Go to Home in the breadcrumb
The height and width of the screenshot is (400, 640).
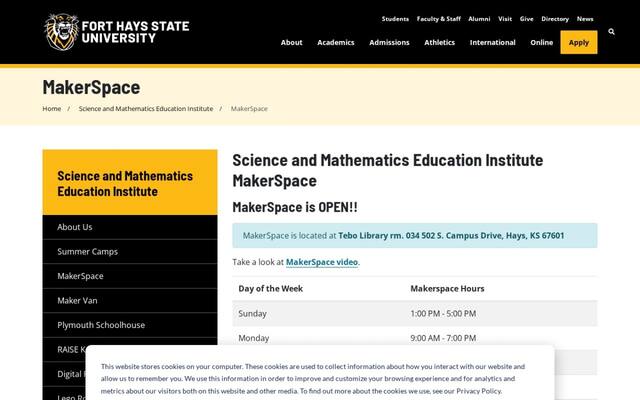click(51, 109)
